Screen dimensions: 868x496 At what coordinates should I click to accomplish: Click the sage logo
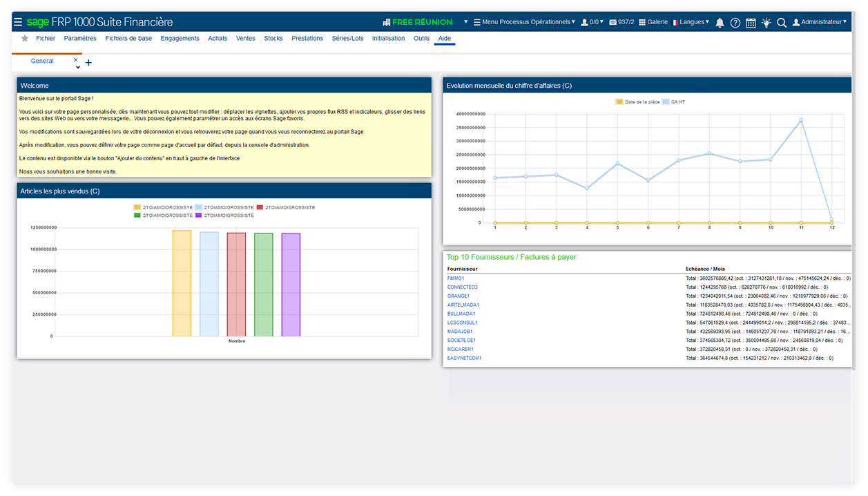(x=37, y=22)
